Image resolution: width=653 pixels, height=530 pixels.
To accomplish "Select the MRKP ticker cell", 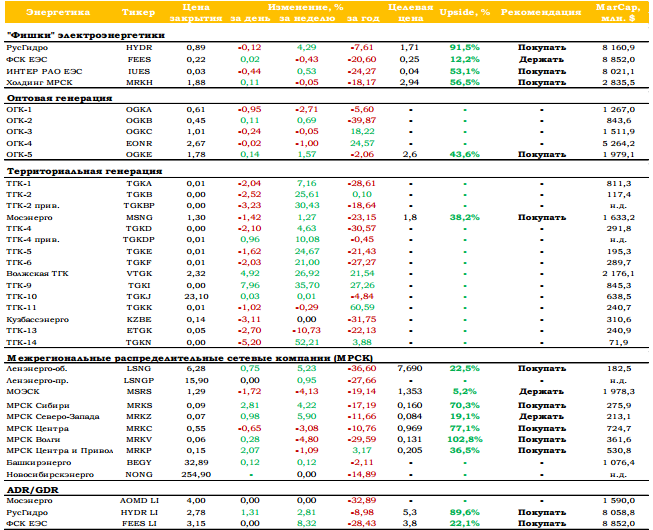I will click(139, 451).
